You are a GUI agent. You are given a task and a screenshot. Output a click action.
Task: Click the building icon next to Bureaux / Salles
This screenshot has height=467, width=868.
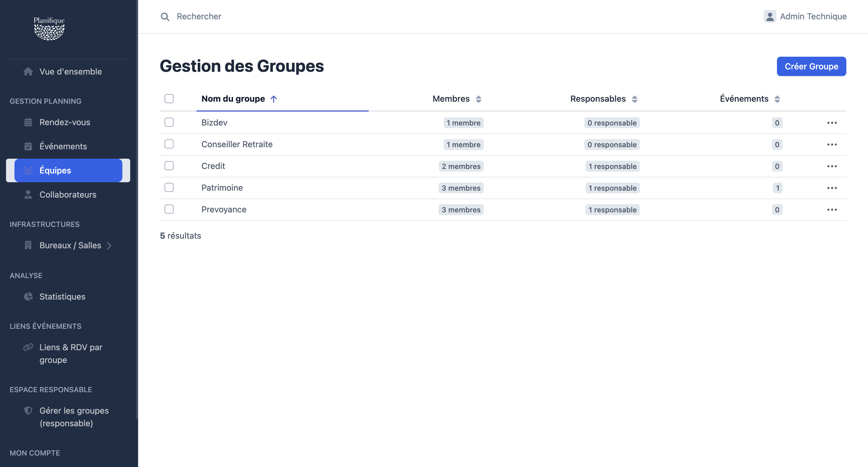click(x=28, y=245)
